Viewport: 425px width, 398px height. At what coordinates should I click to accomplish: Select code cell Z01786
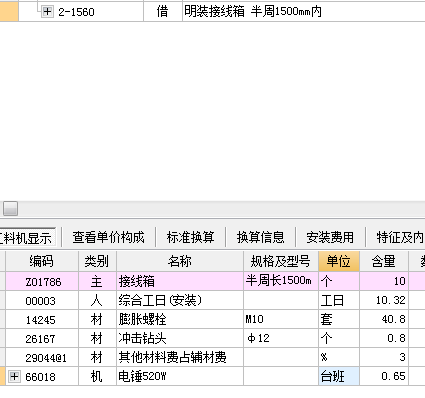pyautogui.click(x=42, y=281)
